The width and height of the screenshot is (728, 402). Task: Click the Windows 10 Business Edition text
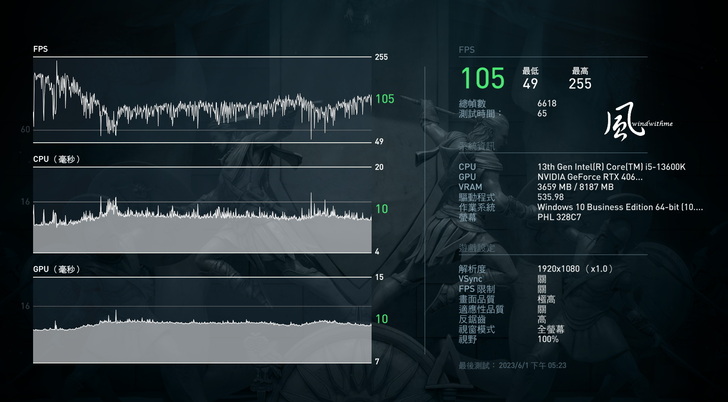pyautogui.click(x=620, y=207)
